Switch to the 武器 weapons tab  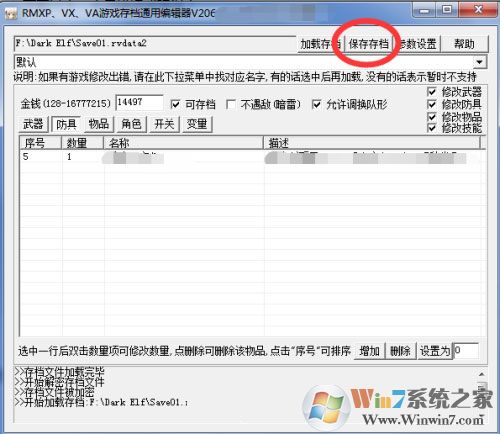pyautogui.click(x=33, y=124)
